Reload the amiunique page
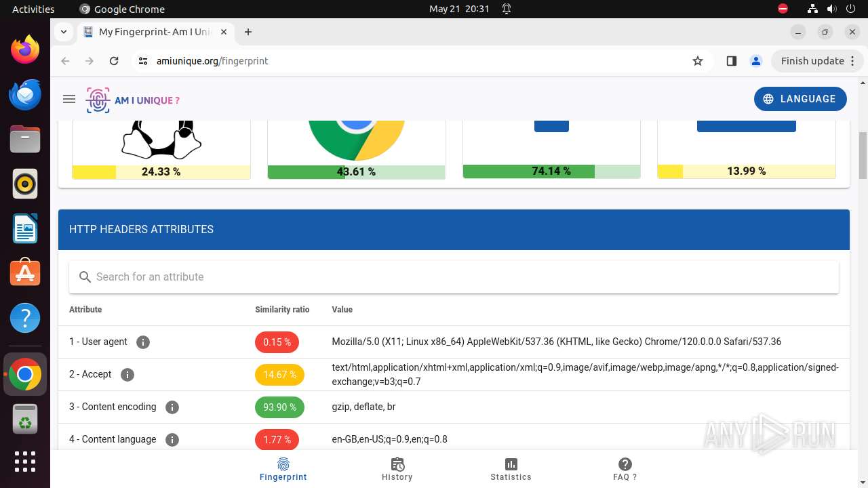 click(114, 61)
